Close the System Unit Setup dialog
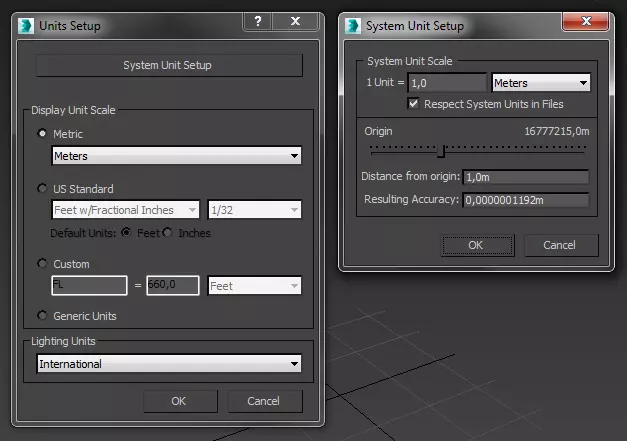This screenshot has height=441, width=627. 586,21
